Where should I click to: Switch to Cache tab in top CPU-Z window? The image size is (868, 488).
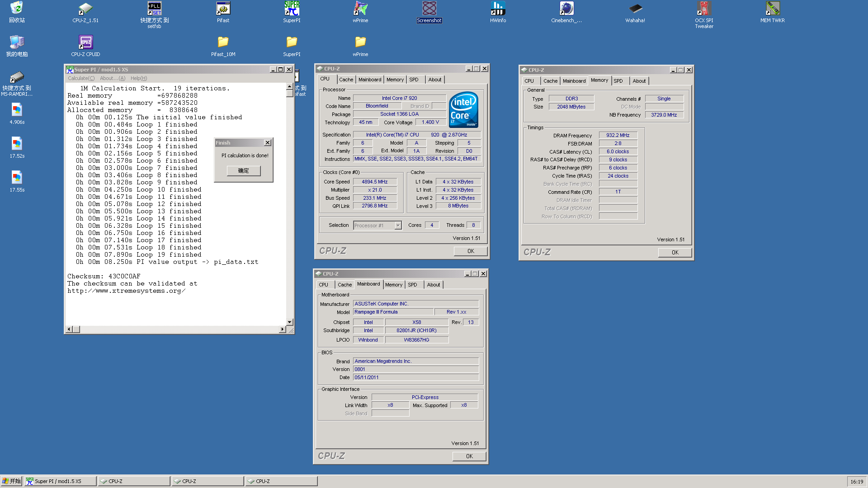coord(346,80)
